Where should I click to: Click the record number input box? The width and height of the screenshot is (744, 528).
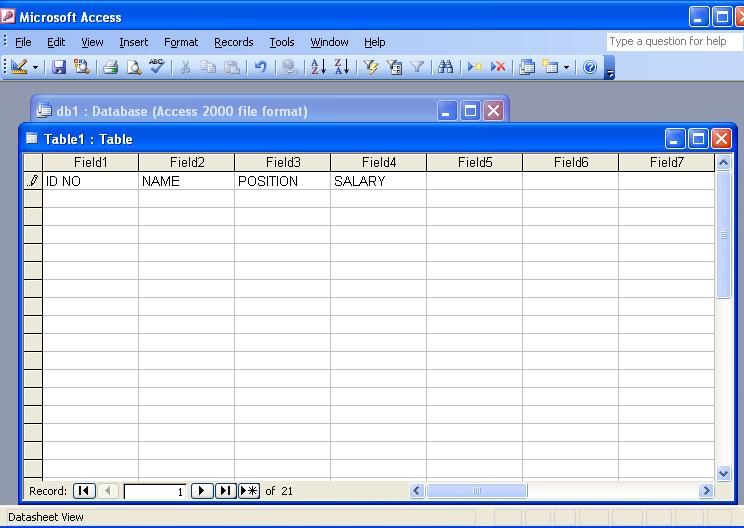[155, 491]
